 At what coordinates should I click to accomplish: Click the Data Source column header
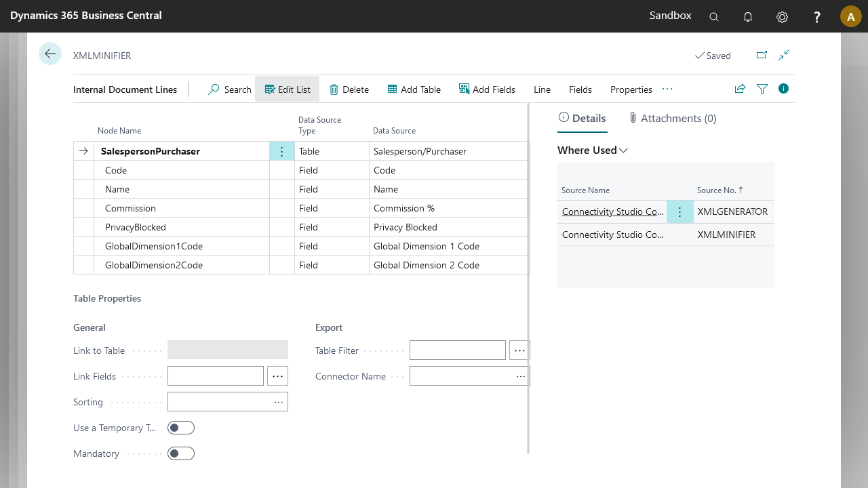tap(394, 131)
